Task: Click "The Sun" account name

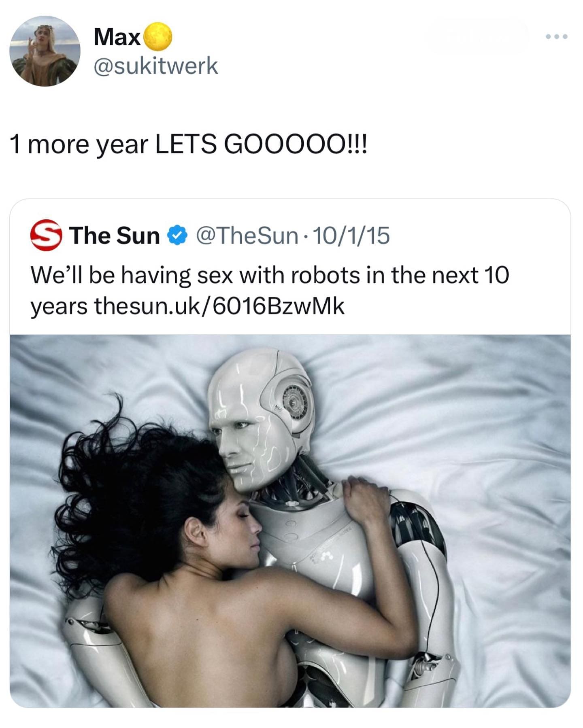Action: click(x=115, y=235)
